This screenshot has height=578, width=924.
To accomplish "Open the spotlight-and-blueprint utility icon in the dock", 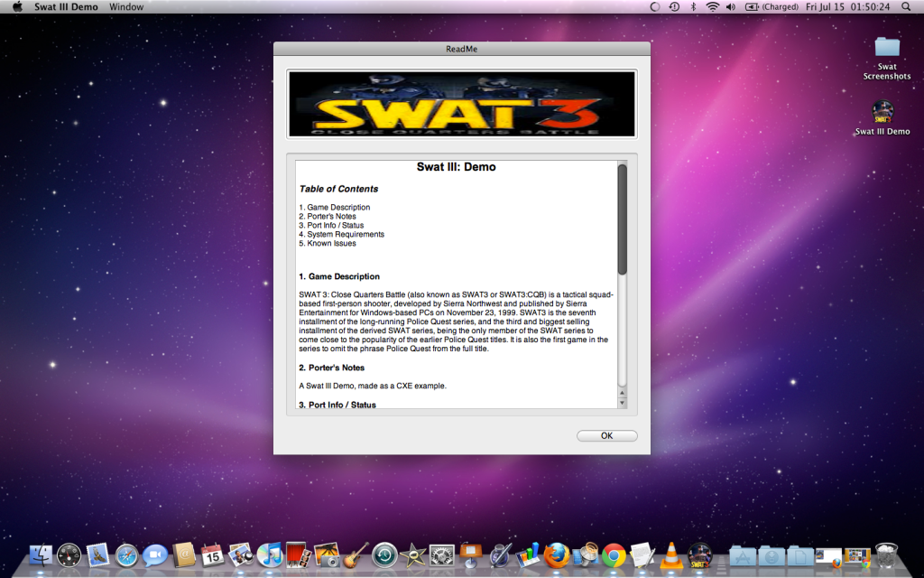I will (585, 555).
